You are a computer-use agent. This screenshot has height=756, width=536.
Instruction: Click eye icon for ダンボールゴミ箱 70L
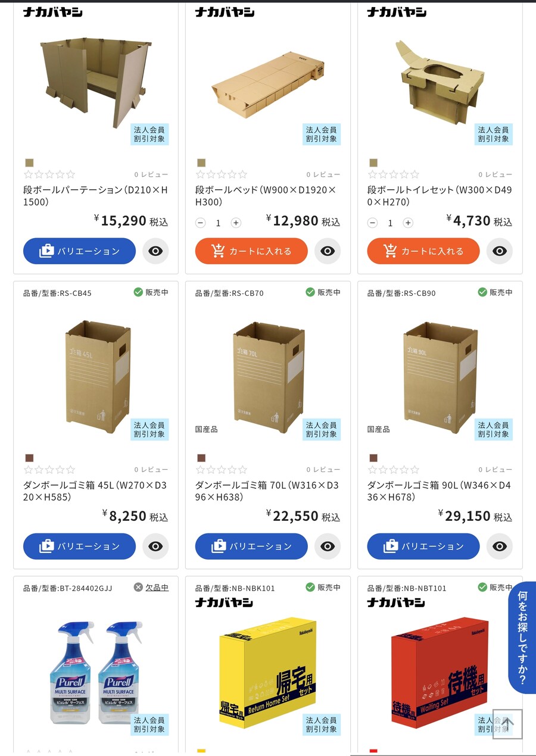pyautogui.click(x=328, y=546)
